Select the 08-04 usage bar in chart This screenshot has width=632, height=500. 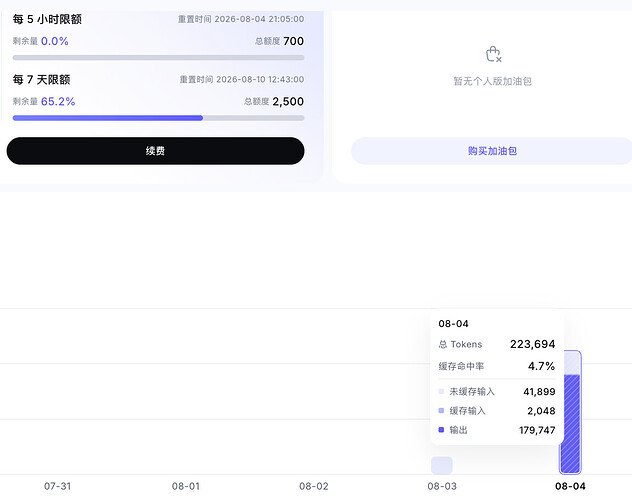point(570,412)
